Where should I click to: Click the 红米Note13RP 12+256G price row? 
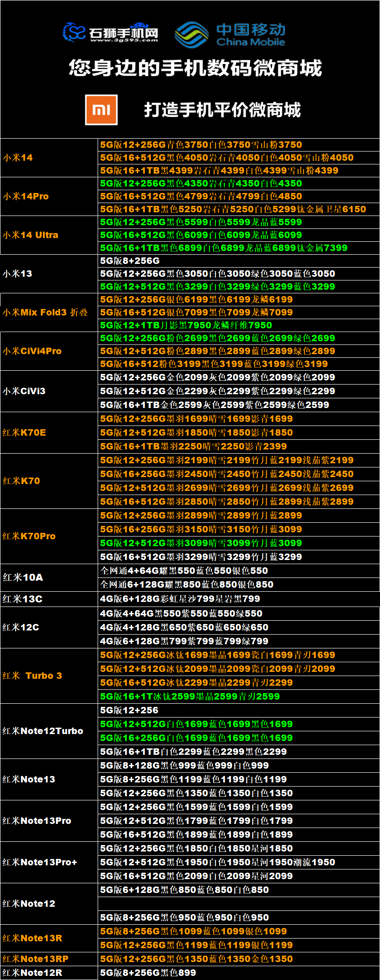point(196,959)
